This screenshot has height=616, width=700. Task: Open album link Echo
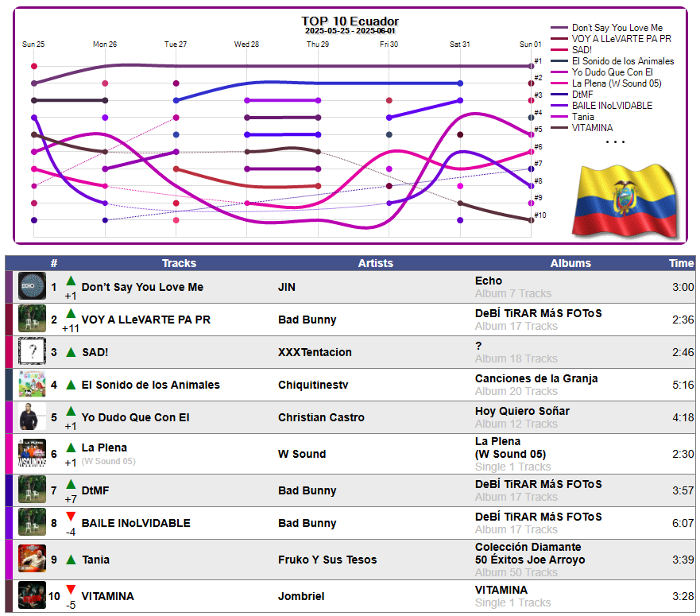tap(489, 281)
